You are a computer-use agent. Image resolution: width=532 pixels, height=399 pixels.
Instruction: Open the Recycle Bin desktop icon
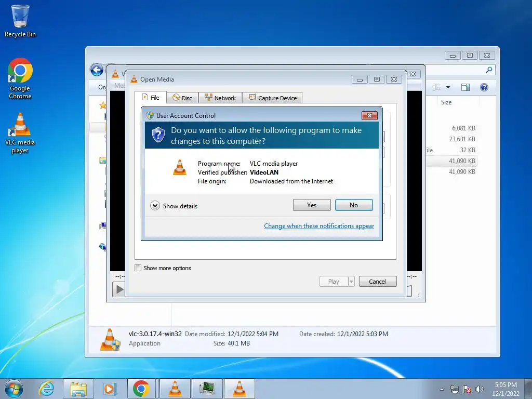pyautogui.click(x=20, y=21)
